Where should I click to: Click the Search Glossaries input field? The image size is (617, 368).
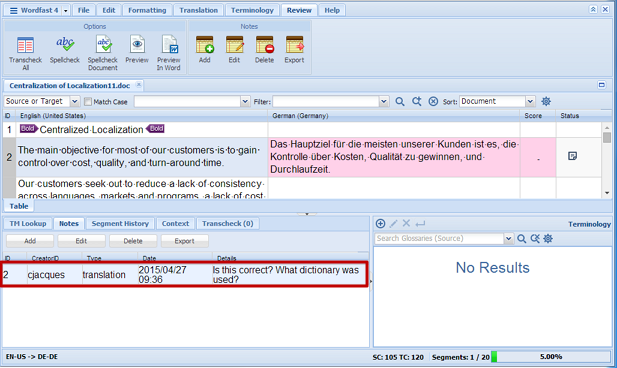point(439,239)
